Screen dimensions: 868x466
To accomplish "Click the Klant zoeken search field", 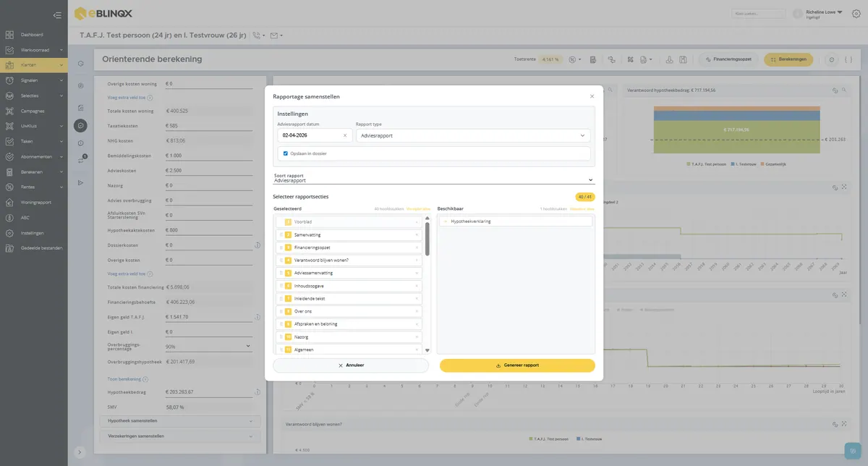I will tap(759, 13).
